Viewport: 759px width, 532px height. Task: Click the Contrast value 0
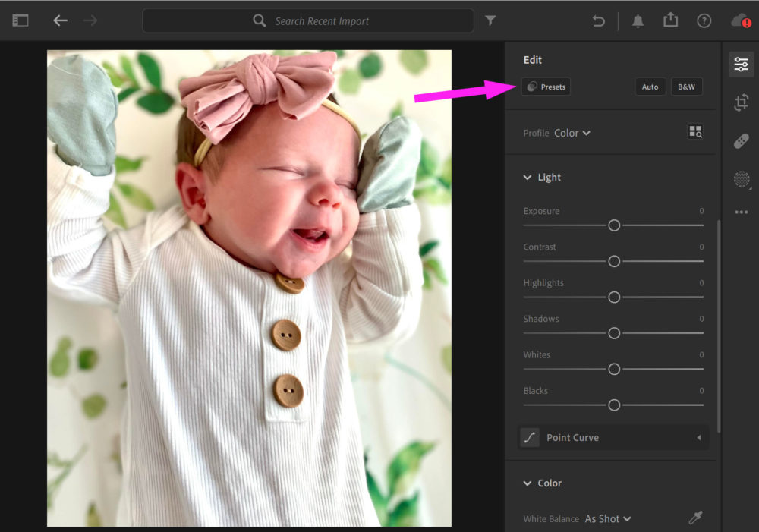(701, 247)
